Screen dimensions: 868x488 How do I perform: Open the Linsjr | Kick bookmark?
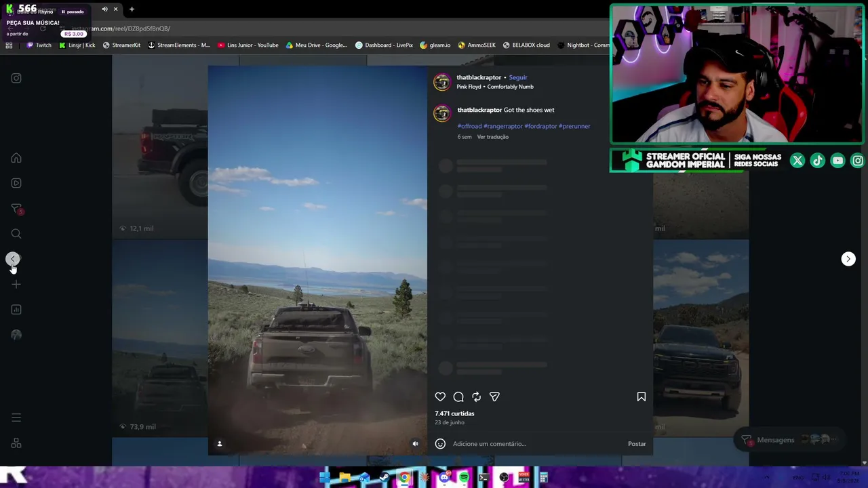(77, 45)
